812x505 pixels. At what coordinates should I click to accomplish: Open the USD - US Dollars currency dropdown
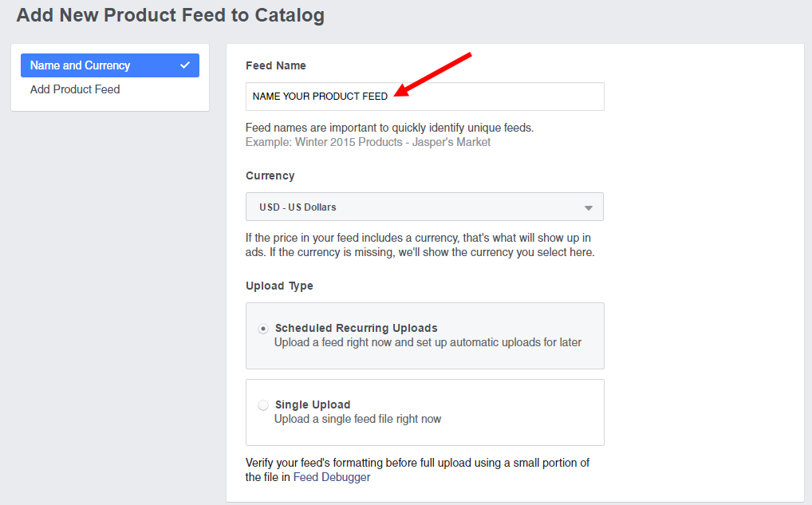(424, 207)
